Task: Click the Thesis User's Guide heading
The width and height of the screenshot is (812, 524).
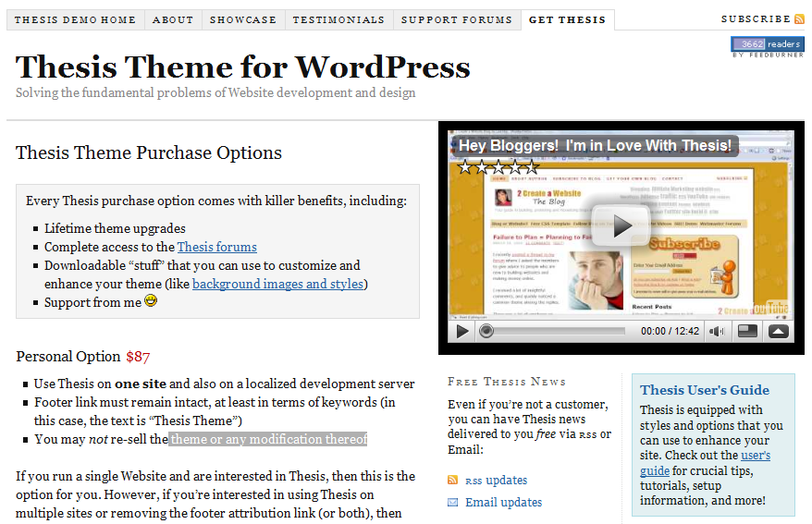Action: point(705,390)
